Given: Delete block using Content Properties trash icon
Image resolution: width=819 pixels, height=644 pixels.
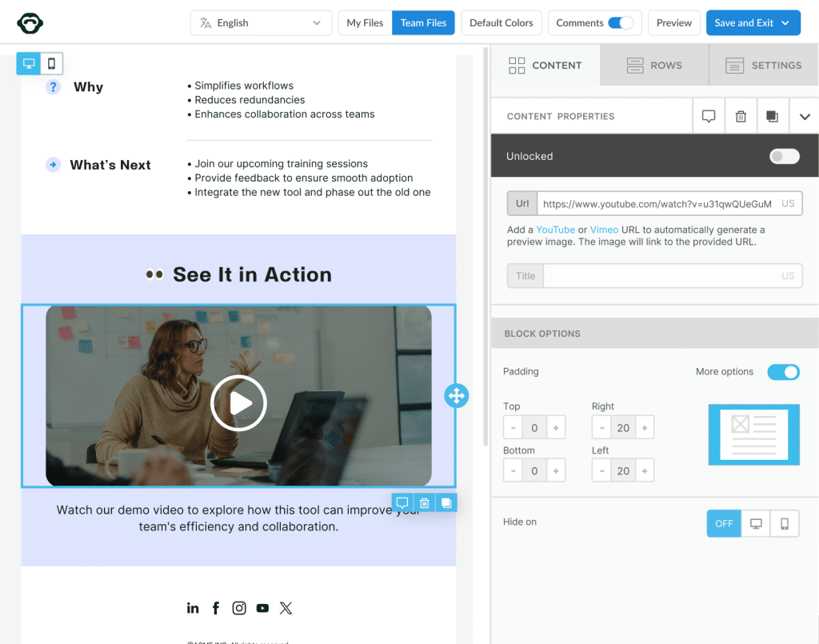Looking at the screenshot, I should [x=741, y=116].
